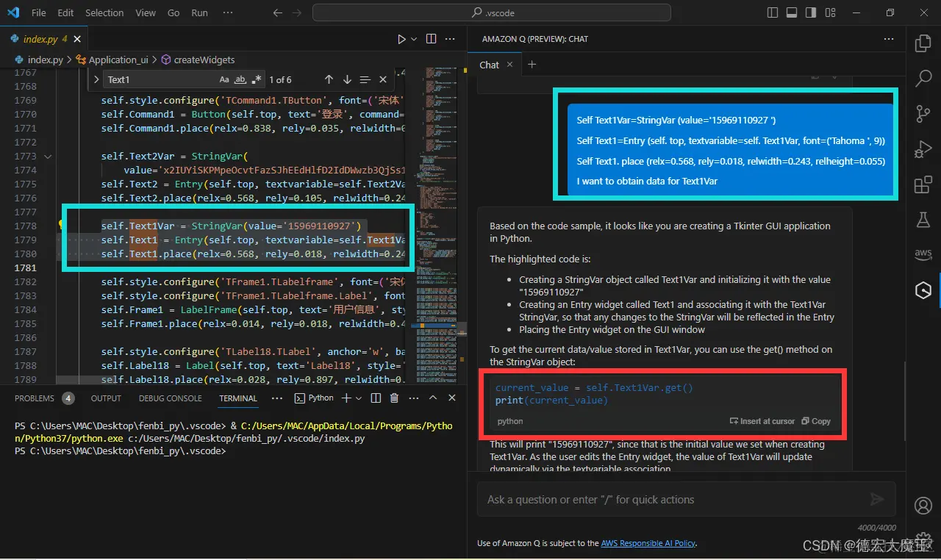Open the AWS Responsible AI Policy link

648,543
